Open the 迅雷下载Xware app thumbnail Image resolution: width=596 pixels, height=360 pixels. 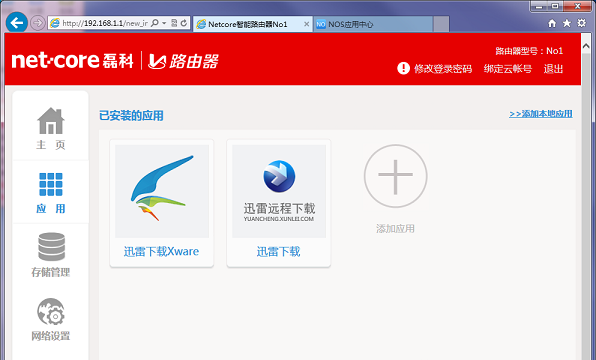coord(162,191)
